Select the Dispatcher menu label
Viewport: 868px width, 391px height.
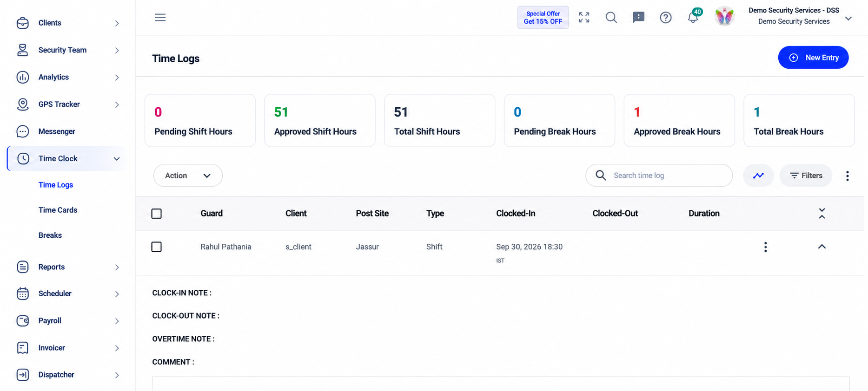pyautogui.click(x=56, y=375)
